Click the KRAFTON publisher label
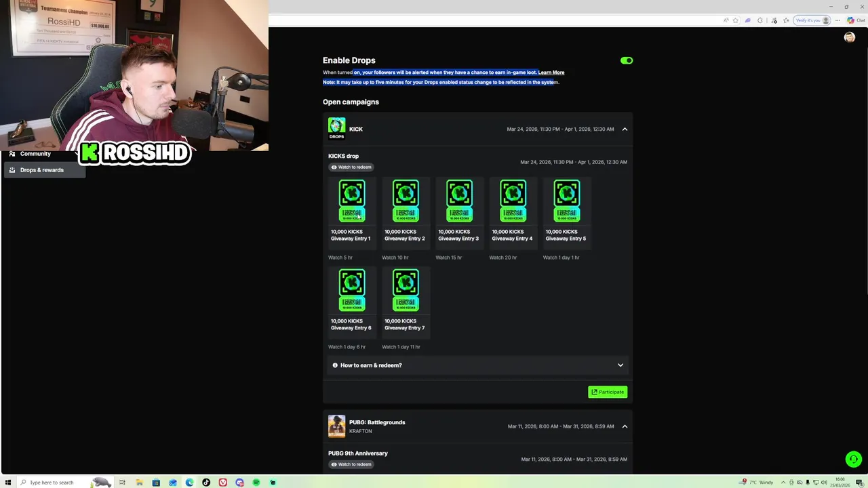Screen dimensions: 868x488 tap(361, 431)
